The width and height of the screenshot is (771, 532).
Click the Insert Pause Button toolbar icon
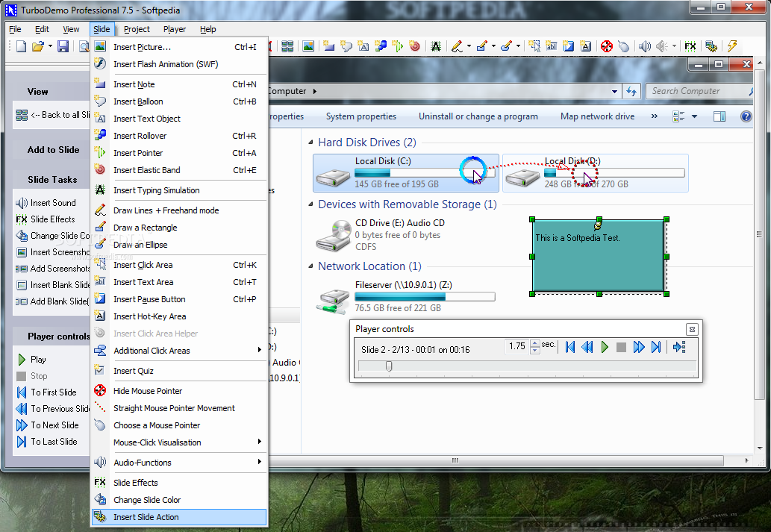[x=569, y=46]
